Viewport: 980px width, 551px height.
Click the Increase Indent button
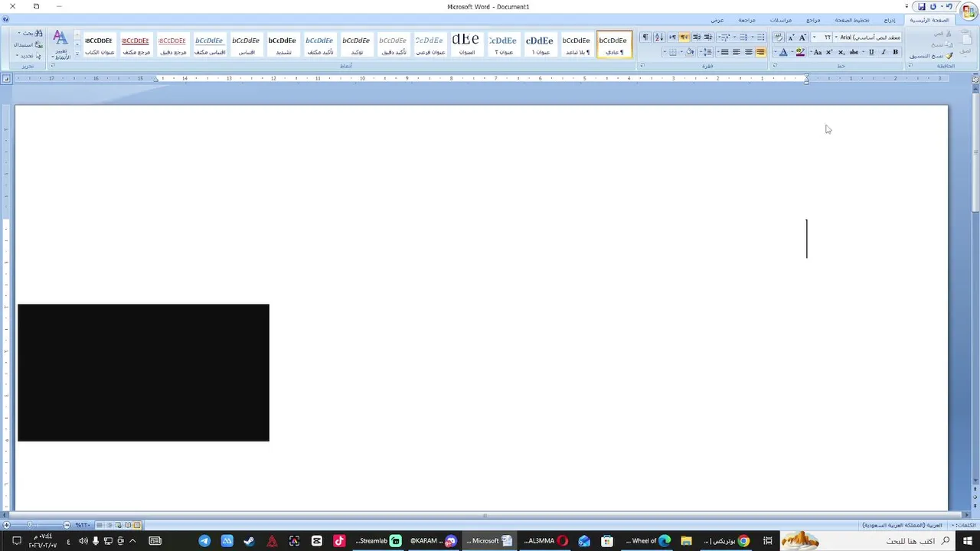click(696, 37)
